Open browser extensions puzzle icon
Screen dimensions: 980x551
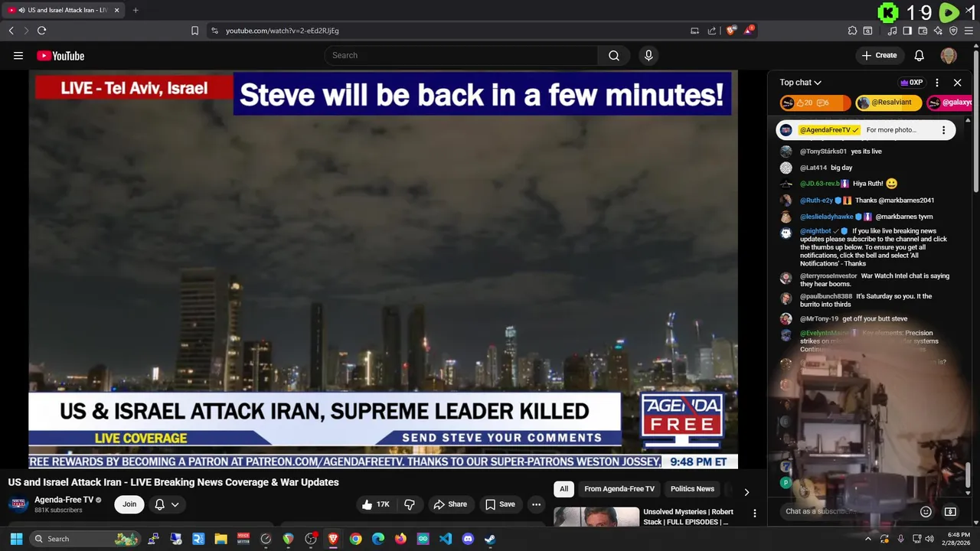(852, 31)
